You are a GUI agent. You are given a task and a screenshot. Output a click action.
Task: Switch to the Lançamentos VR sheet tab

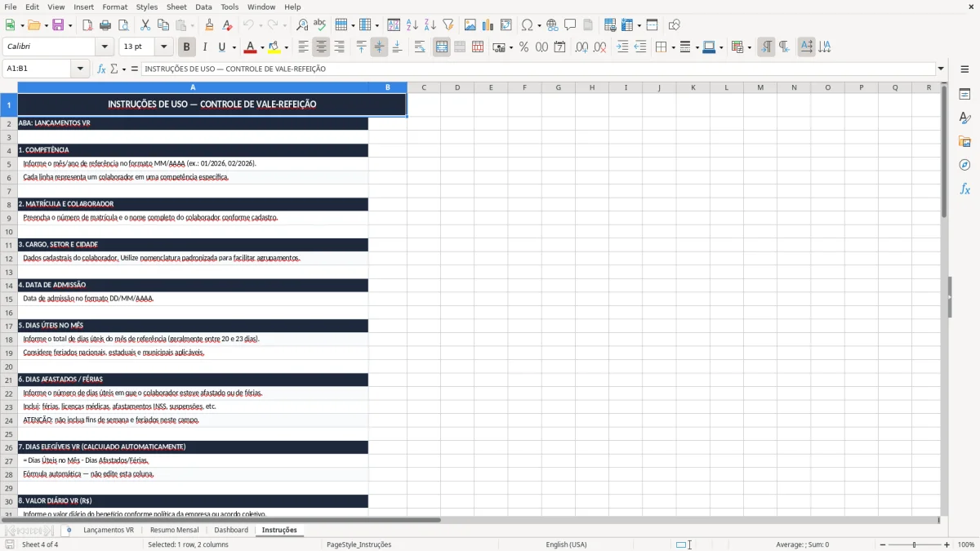[x=109, y=530]
